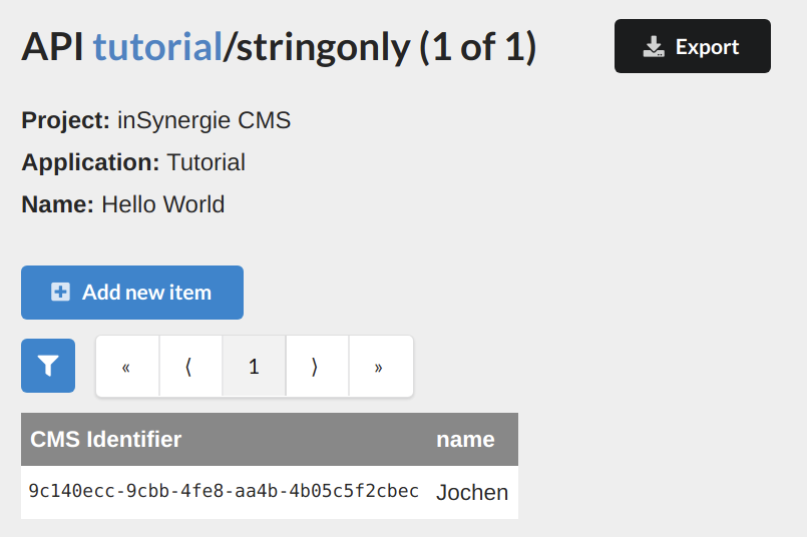Select identifier 9c140ecc-9cbb-4fe8-aa4b-4b05c5f2cbec cell
The width and height of the screenshot is (807, 537).
[223, 492]
